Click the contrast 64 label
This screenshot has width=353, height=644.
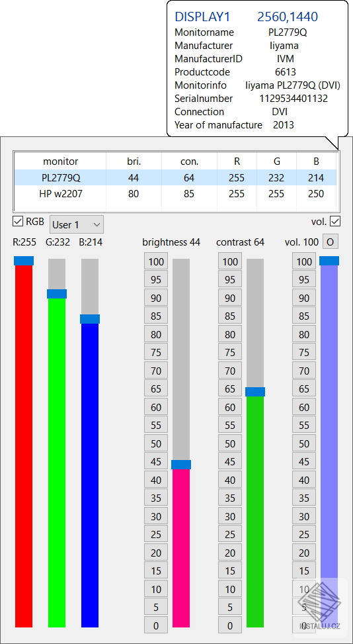240,242
